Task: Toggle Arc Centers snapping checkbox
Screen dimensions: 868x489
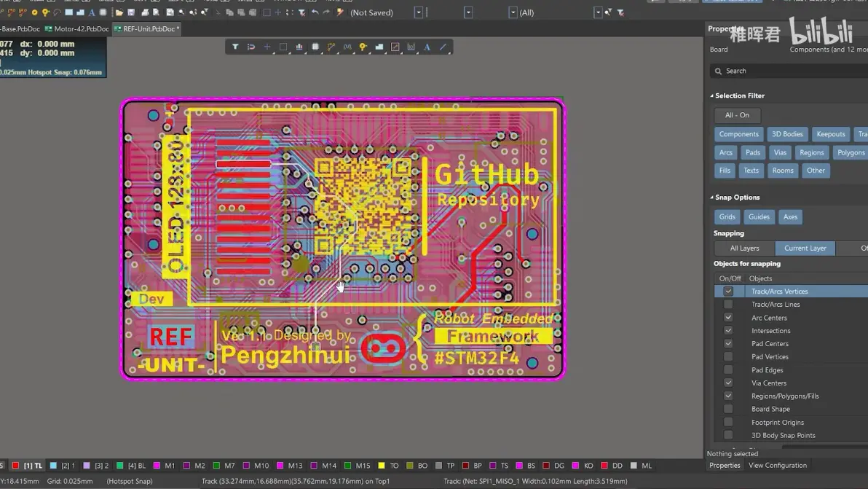Action: click(728, 317)
